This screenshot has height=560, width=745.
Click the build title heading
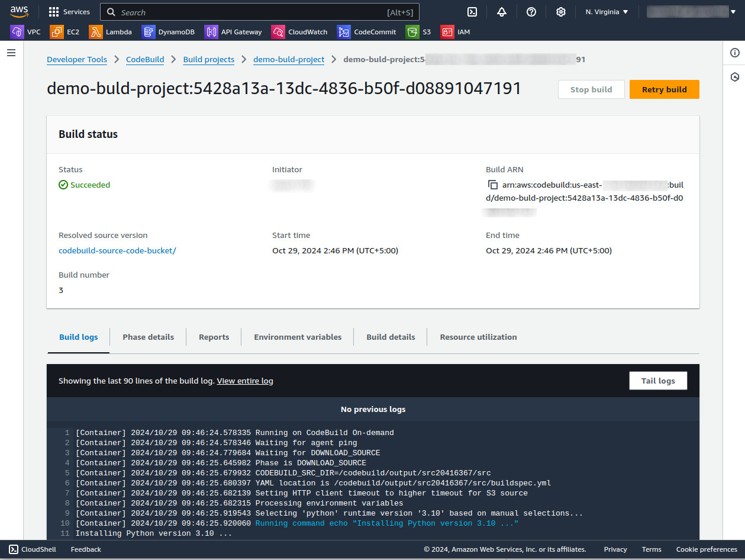point(284,89)
